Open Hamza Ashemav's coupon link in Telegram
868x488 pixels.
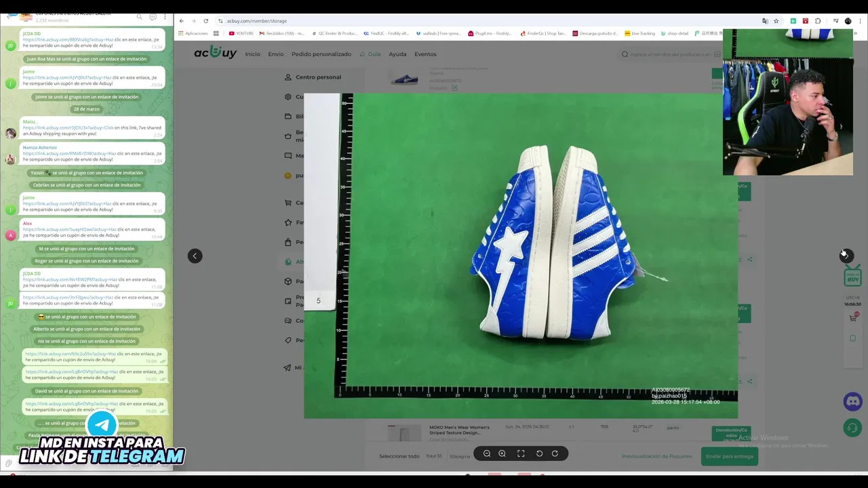click(x=69, y=153)
